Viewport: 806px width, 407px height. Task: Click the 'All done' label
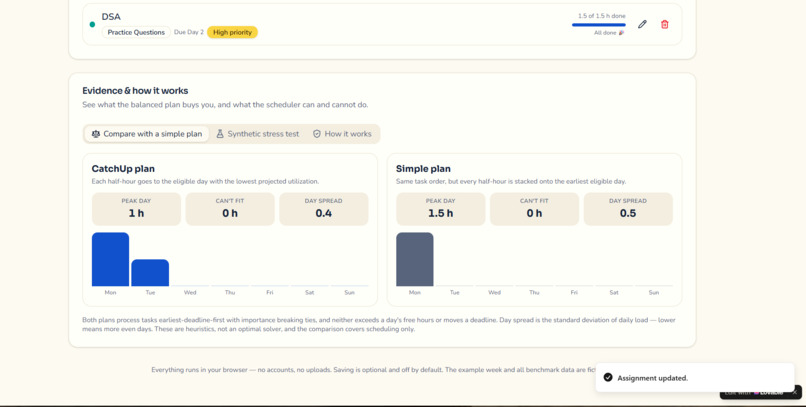609,33
